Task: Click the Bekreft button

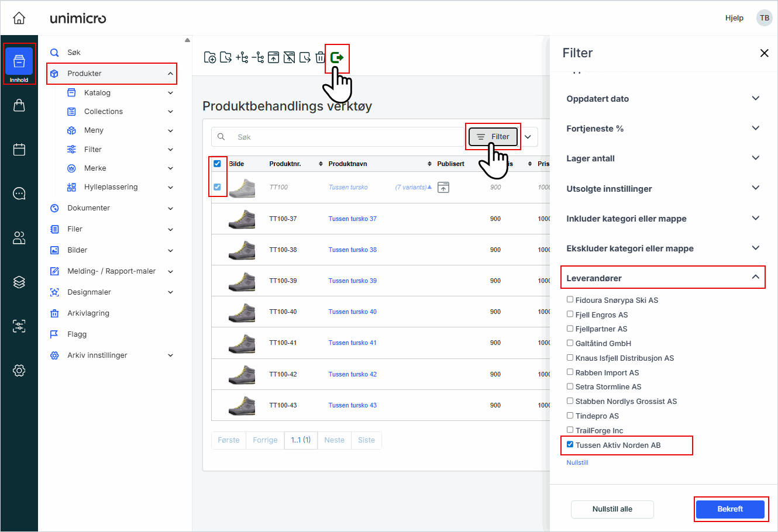Action: pyautogui.click(x=730, y=509)
